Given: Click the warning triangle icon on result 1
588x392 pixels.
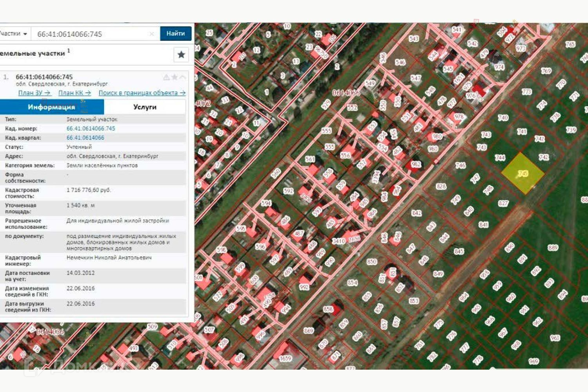Looking at the screenshot, I should pyautogui.click(x=167, y=77).
